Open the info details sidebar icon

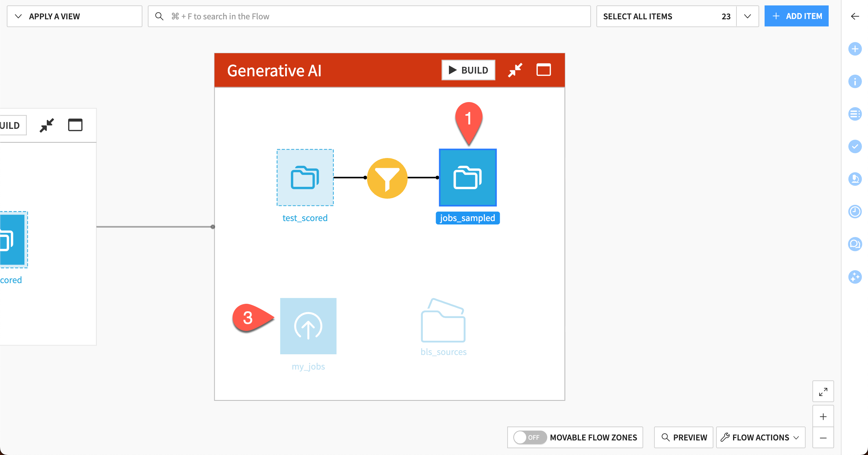tap(855, 82)
